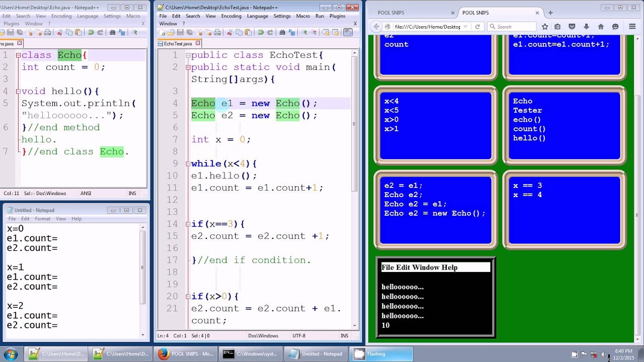Open the Run menu in EchoTest.java Notepad++
The height and width of the screenshot is (362, 644).
point(319,16)
